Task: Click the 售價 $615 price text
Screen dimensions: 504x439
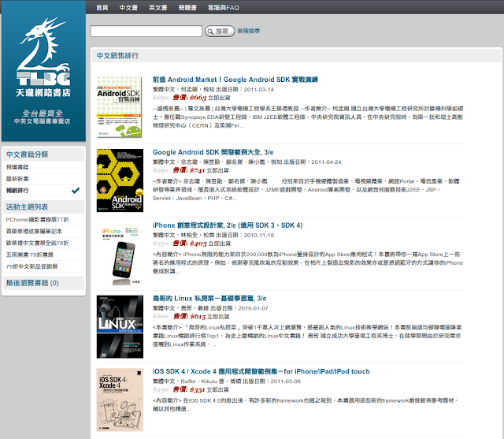Action: coord(189,317)
